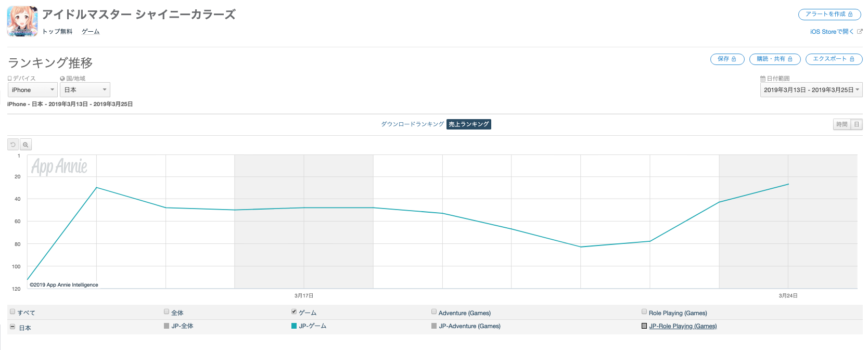Click the JP-ゲーム legend label
Viewport: 868px width, 350px height.
click(x=313, y=326)
